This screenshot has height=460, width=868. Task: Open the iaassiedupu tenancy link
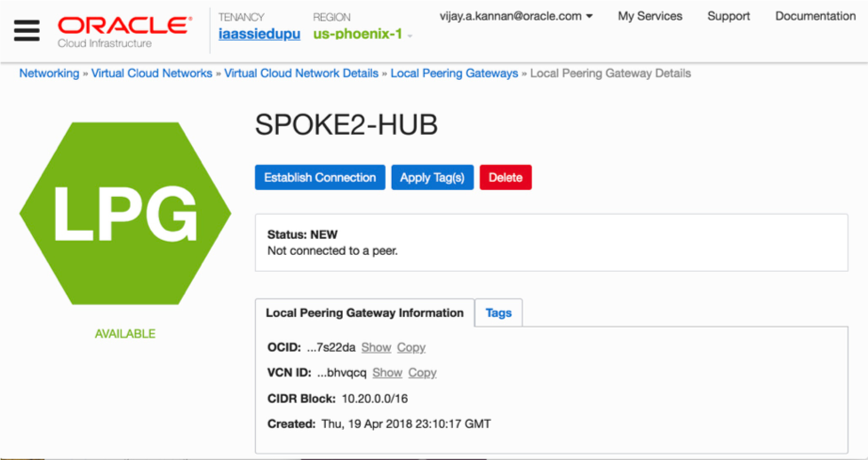[259, 34]
